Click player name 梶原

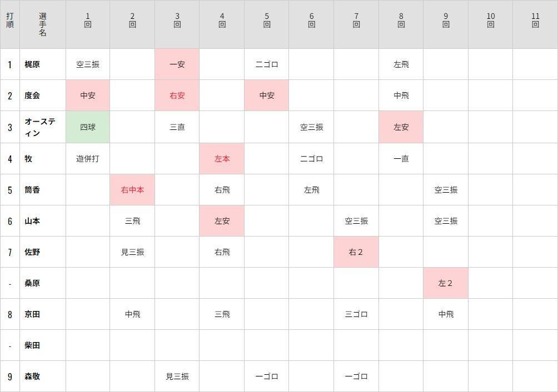pos(32,64)
